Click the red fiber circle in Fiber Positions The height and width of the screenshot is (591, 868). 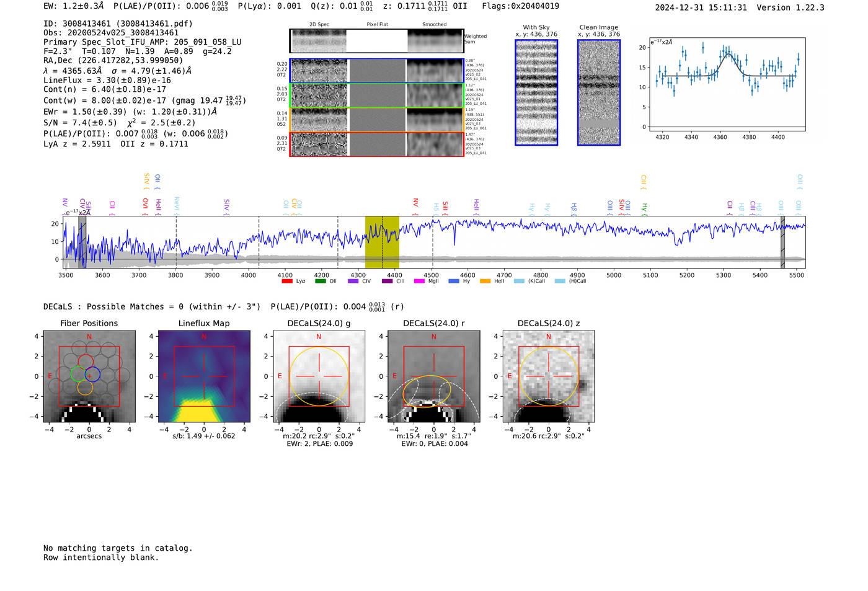coord(86,362)
